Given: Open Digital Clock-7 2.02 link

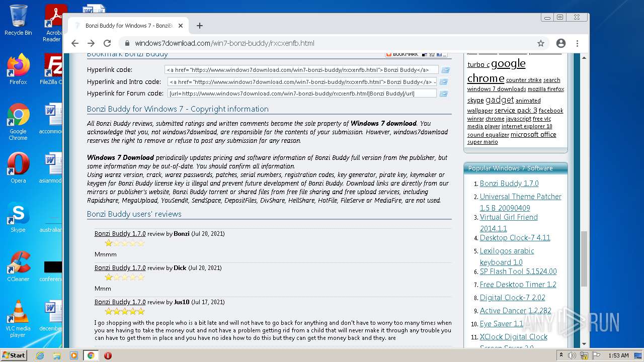Looking at the screenshot, I should 512,298.
